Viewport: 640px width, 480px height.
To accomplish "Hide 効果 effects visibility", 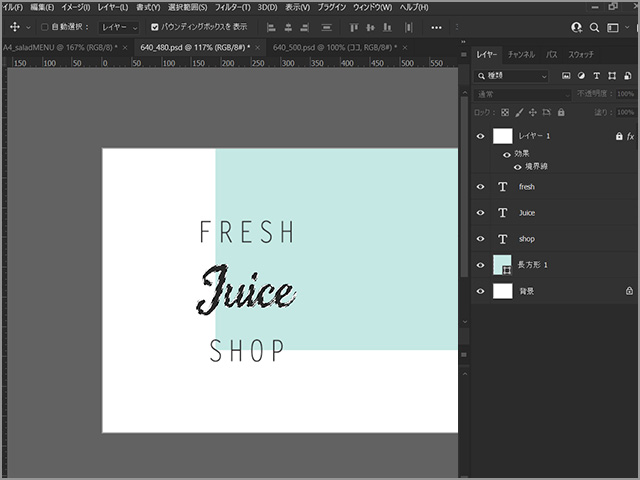I will pyautogui.click(x=507, y=155).
